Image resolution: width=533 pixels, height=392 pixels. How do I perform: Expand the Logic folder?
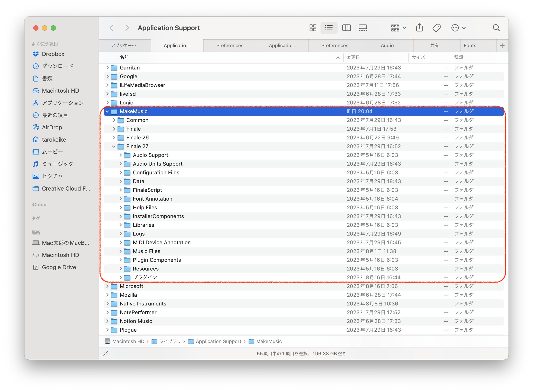click(x=107, y=103)
